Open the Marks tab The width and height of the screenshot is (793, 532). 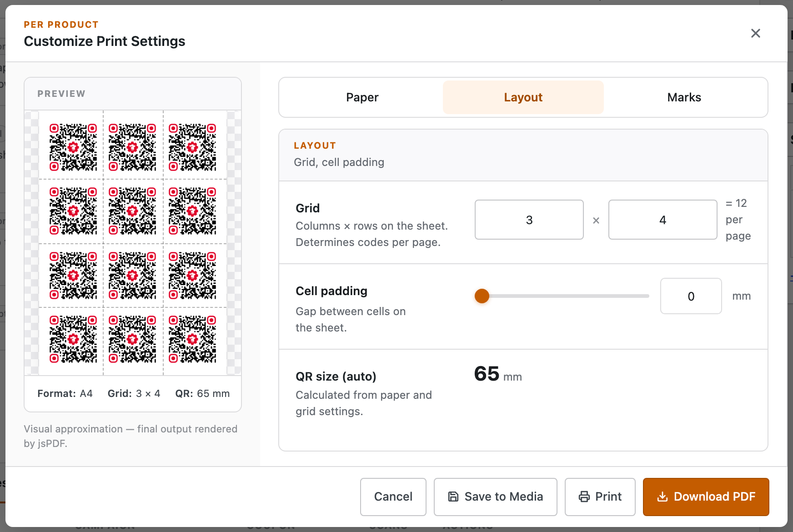pos(684,97)
